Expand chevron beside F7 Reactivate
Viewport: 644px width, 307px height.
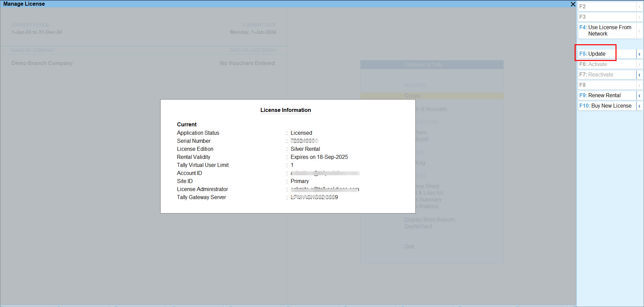pos(639,75)
